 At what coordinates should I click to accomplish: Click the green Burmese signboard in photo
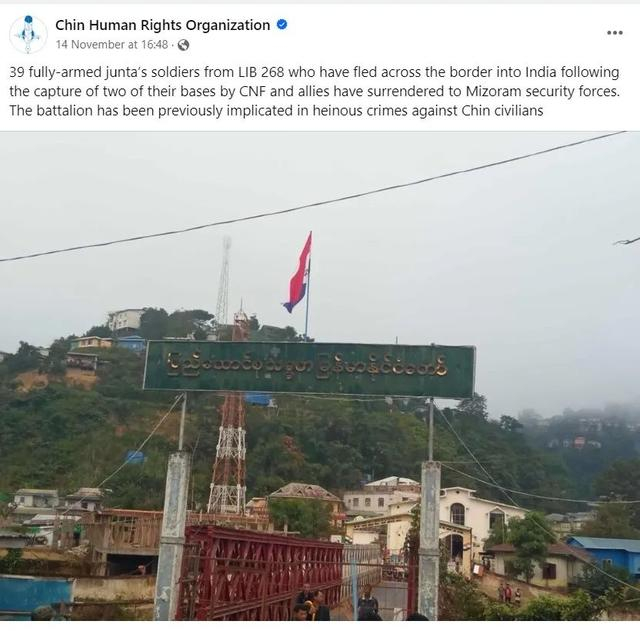click(x=309, y=370)
